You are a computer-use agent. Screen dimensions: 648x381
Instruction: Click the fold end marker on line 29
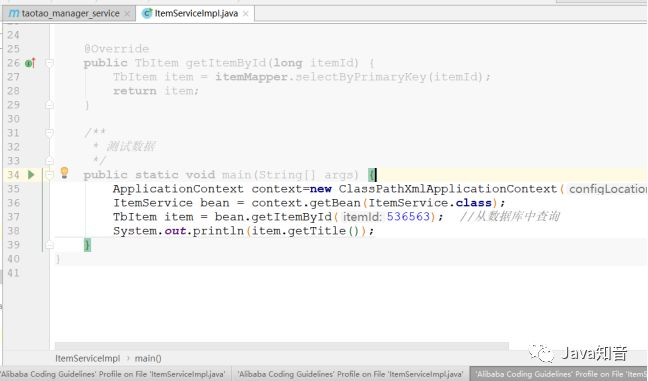pos(49,105)
